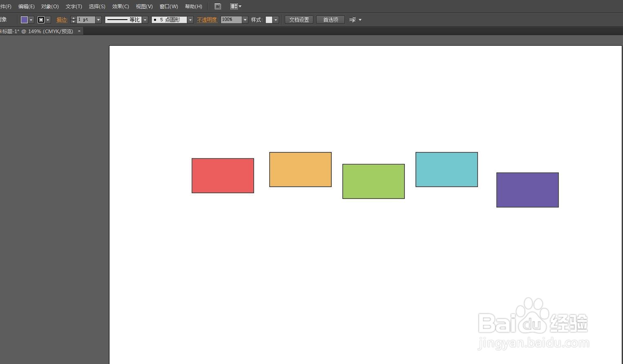Open the opacity 100% dropdown arrow
Screen dimensions: 623x364
pos(245,20)
